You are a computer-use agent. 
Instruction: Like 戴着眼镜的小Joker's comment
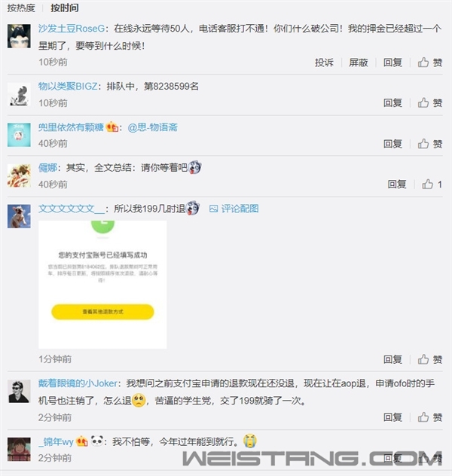pyautogui.click(x=430, y=417)
